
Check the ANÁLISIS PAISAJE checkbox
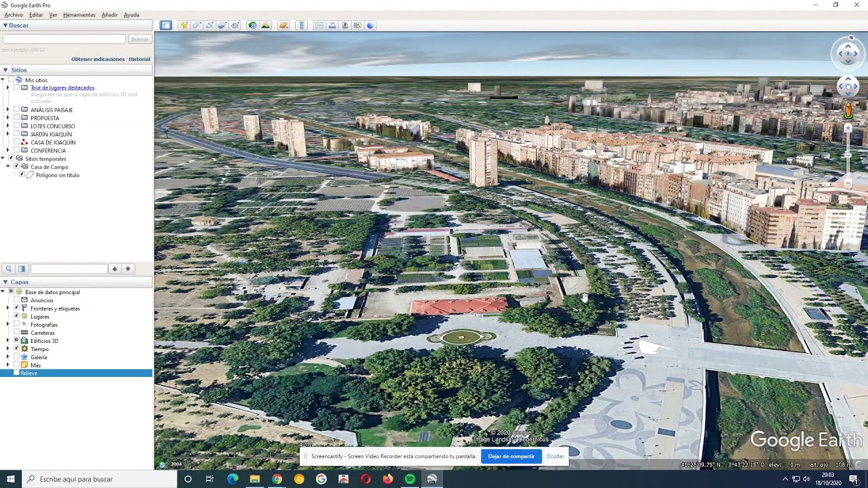pos(16,110)
